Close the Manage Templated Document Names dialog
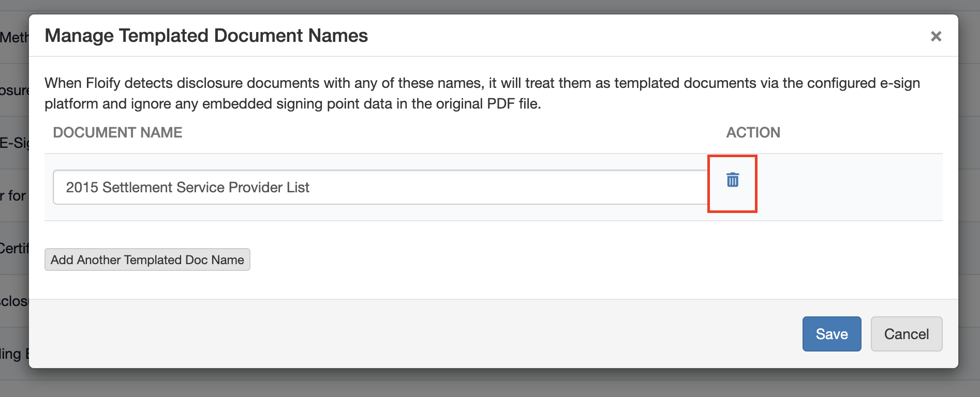 tap(936, 36)
